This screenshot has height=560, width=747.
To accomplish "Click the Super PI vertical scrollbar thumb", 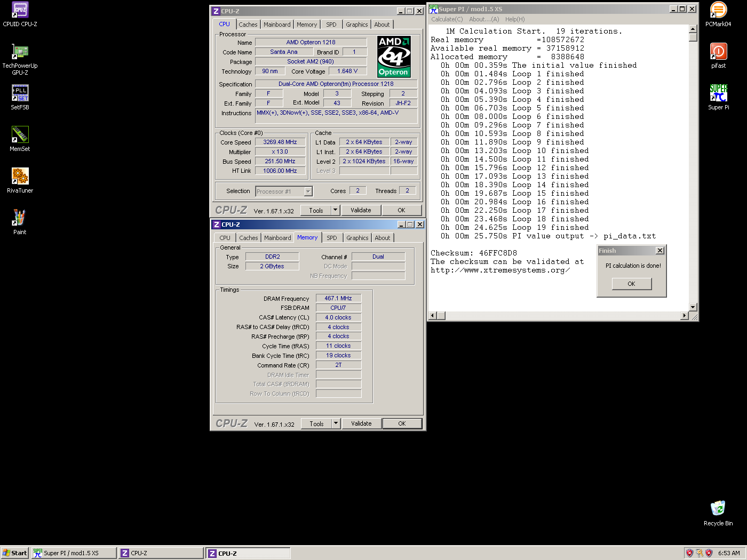I will (693, 37).
